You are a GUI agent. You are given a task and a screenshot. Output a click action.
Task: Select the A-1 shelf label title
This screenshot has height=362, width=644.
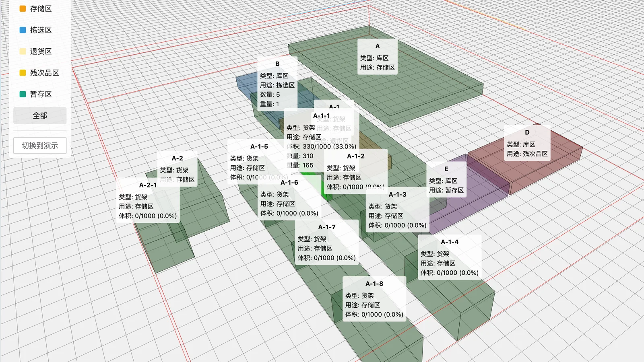334,107
